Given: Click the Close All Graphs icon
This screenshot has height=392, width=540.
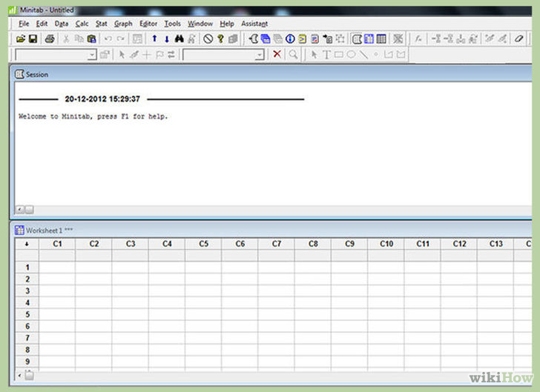Looking at the screenshot, I should click(x=398, y=39).
